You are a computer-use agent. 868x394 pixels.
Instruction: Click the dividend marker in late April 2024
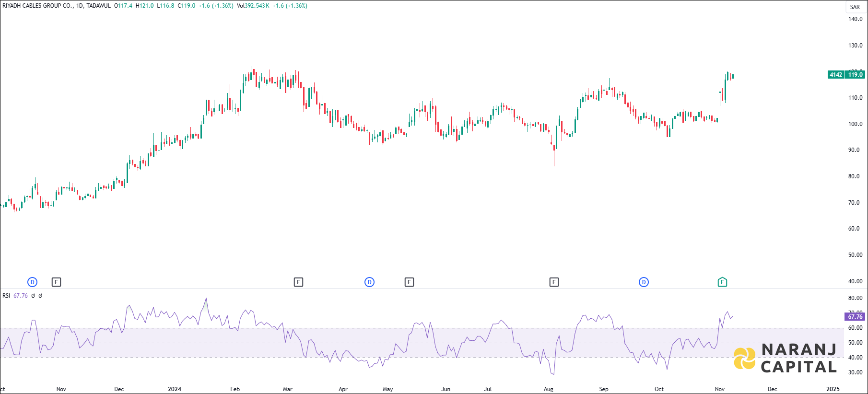click(x=369, y=282)
